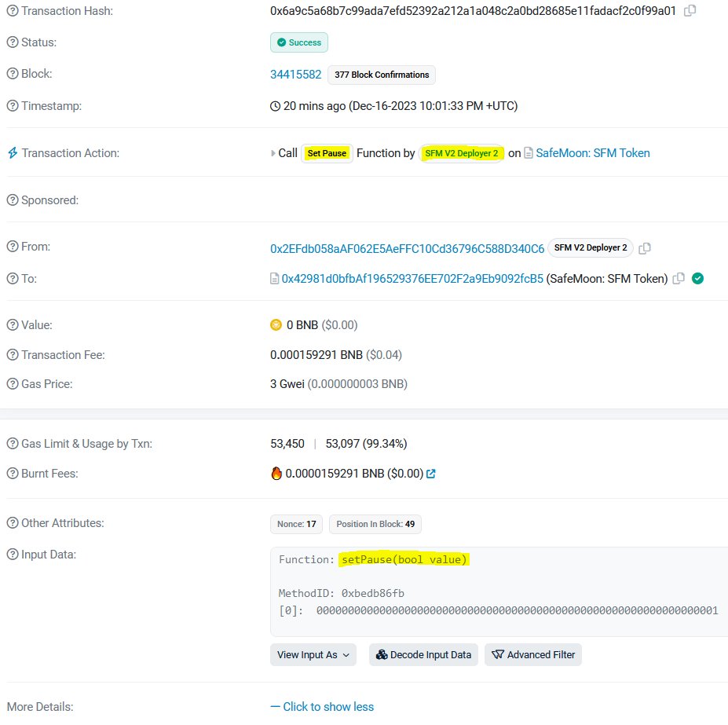
Task: Click the Decode Input Data button
Action: [423, 655]
